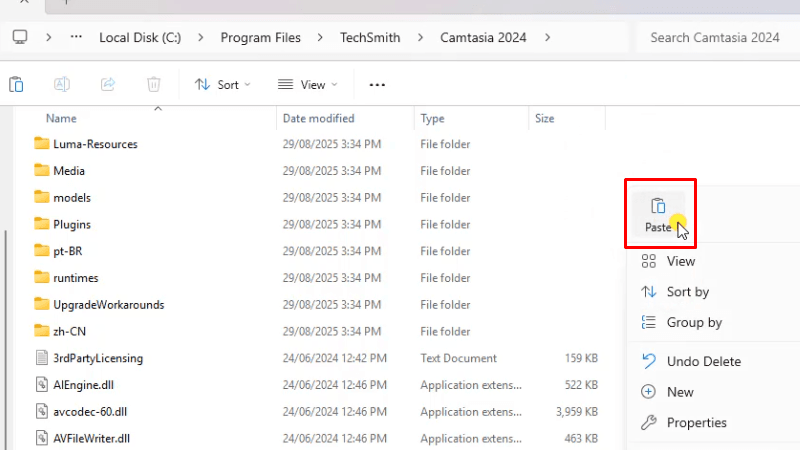
Task: Click the Rename icon in toolbar
Action: coord(62,85)
